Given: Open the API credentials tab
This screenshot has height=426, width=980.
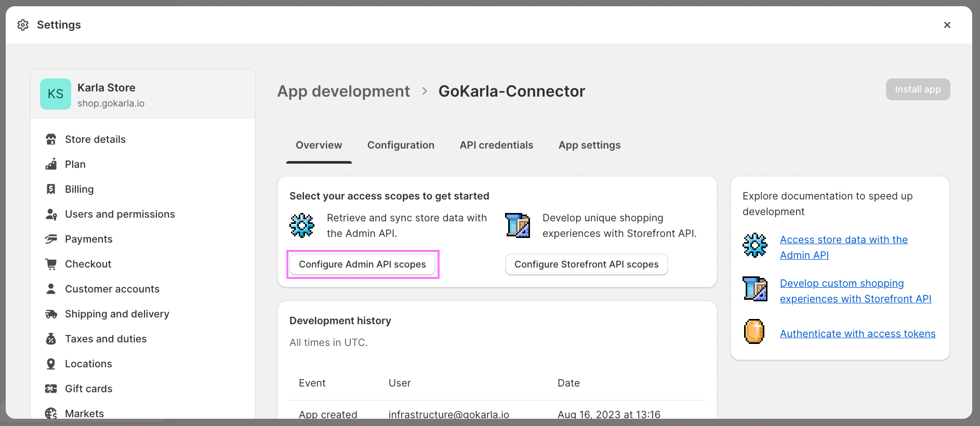Looking at the screenshot, I should [x=496, y=145].
